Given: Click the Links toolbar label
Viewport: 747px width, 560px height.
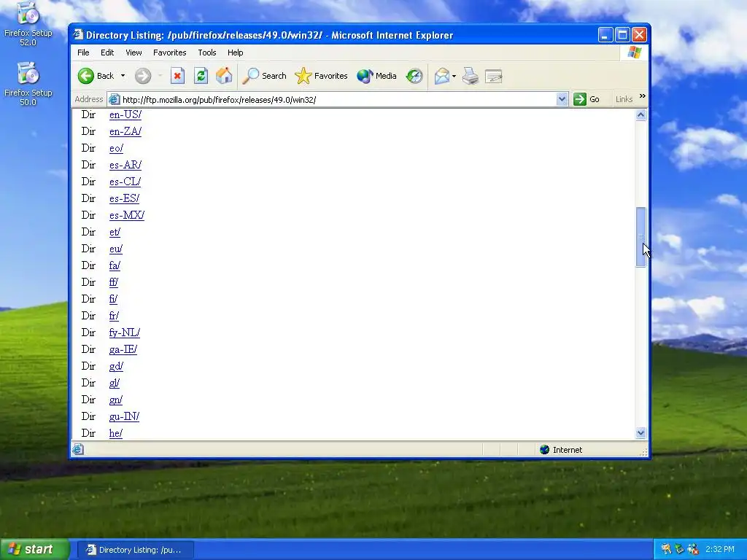Looking at the screenshot, I should [624, 99].
